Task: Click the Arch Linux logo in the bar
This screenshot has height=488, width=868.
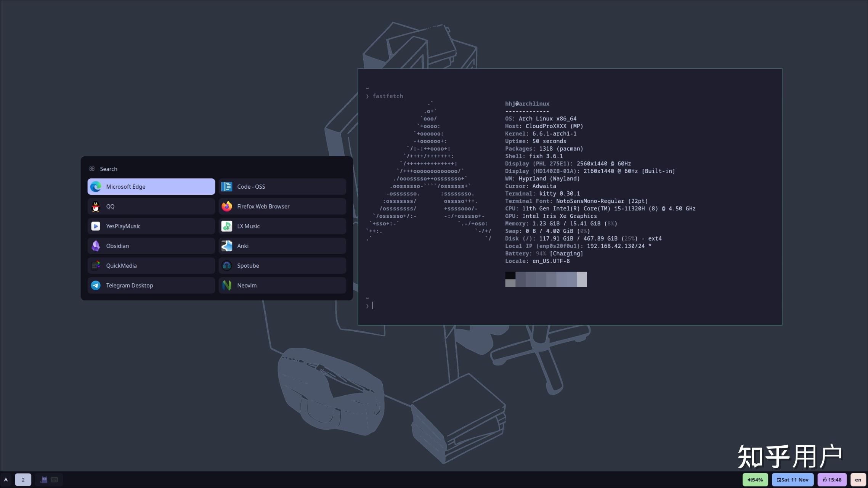Action: click(x=6, y=480)
